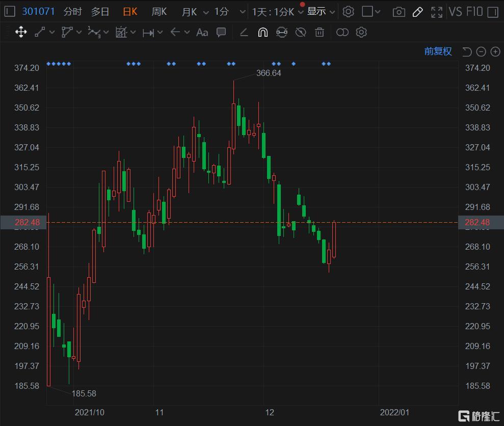This screenshot has width=504, height=426.
Task: Enter fullscreen chart mode
Action: click(437, 12)
